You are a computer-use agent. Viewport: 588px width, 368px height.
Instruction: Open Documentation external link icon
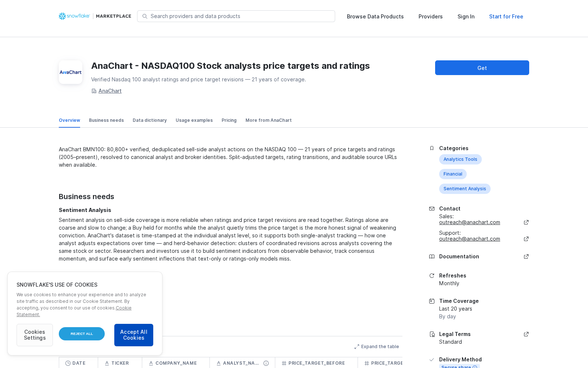pos(526,256)
